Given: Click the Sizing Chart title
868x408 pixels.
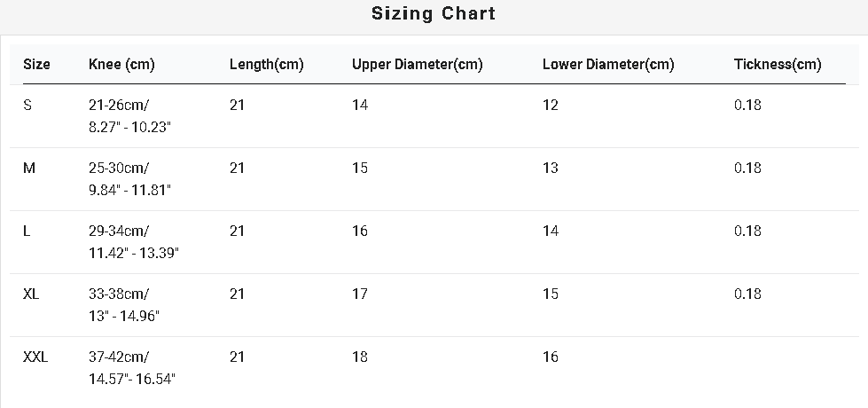Looking at the screenshot, I should 434,13.
